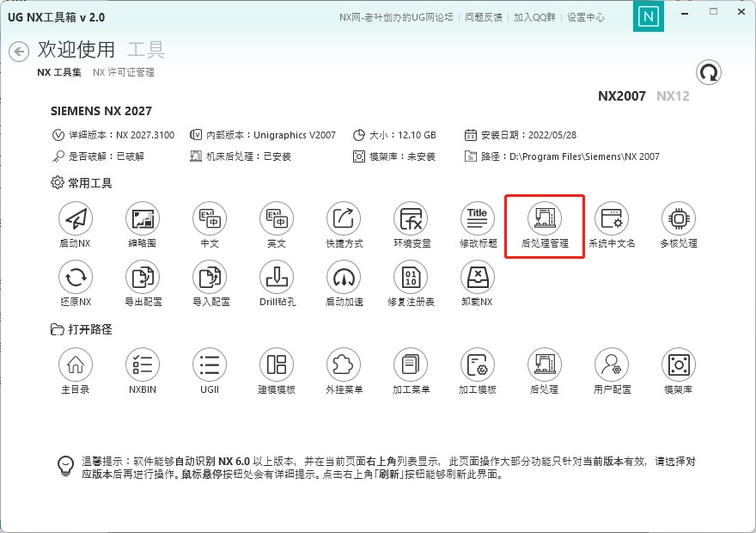Image resolution: width=756 pixels, height=533 pixels.
Task: Go back with the left arrow button
Action: 19,51
